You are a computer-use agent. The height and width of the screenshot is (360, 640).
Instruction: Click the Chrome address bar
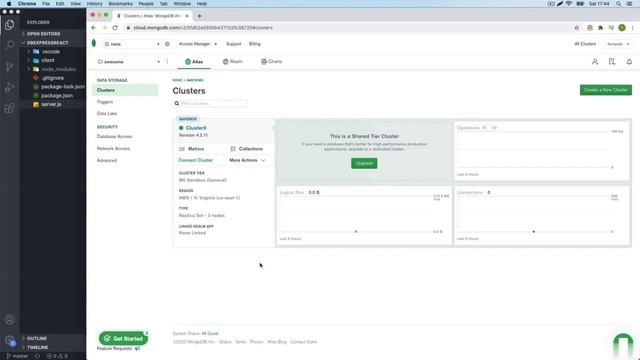[x=347, y=28]
